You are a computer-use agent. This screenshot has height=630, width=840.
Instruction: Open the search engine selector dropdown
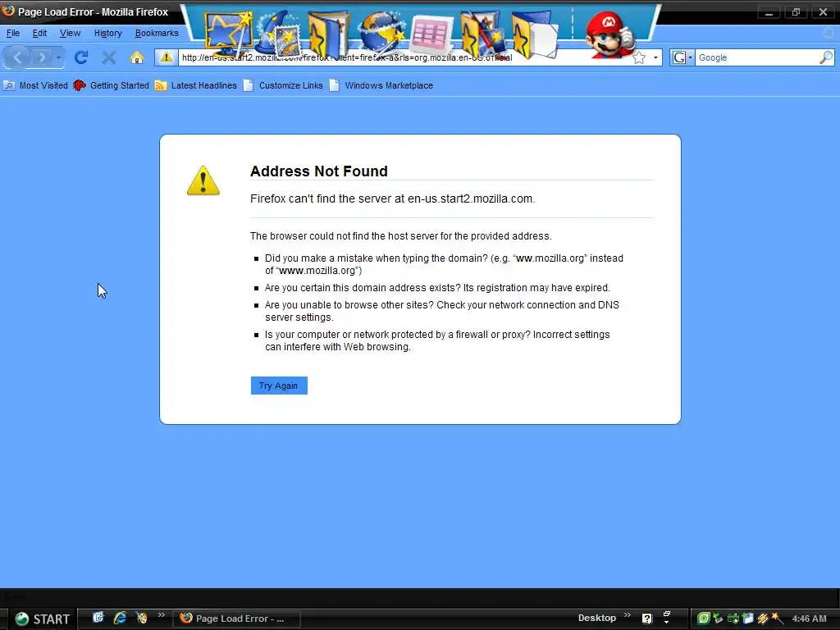pos(682,57)
